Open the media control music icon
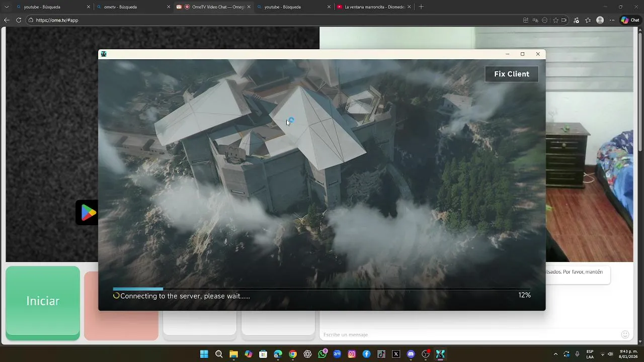This screenshot has height=362, width=644. click(x=576, y=20)
